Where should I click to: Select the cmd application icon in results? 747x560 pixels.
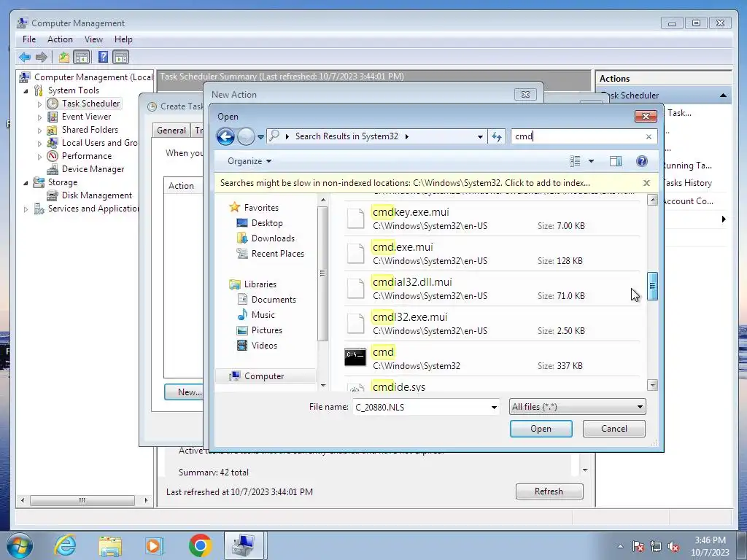point(355,357)
